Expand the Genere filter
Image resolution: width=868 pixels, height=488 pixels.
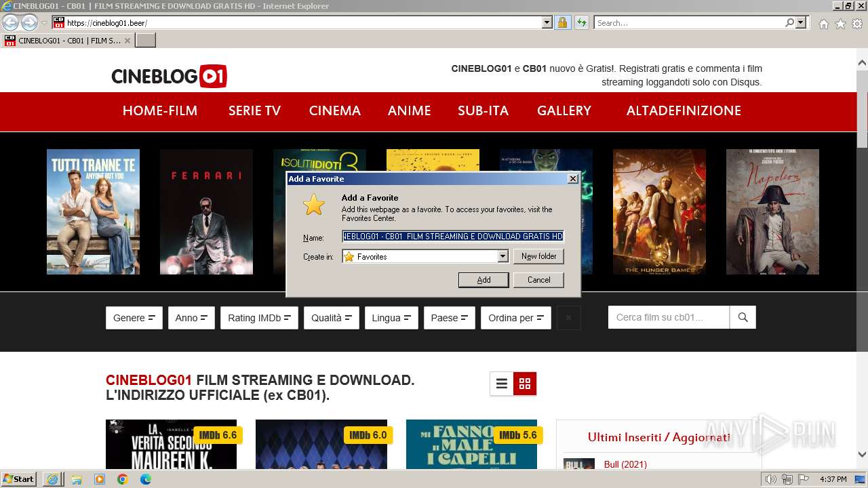pos(134,318)
